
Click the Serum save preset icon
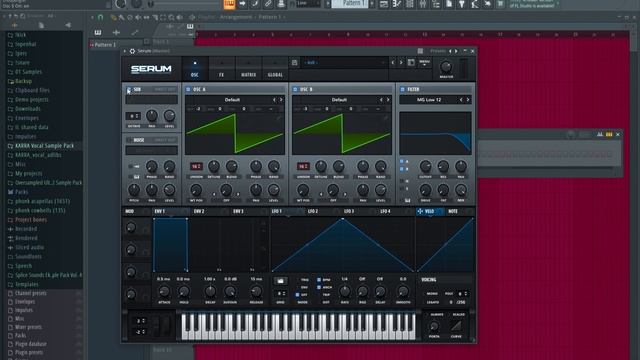295,63
